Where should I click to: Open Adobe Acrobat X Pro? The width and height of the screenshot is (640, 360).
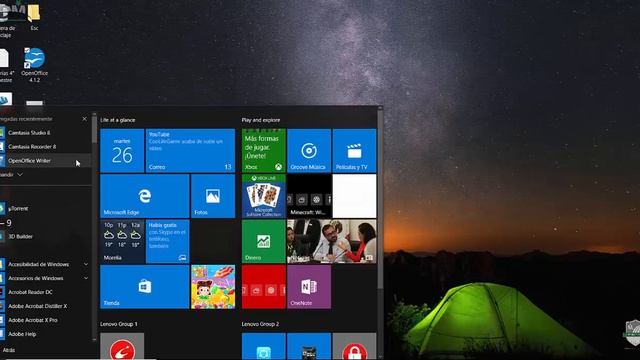(x=45, y=320)
